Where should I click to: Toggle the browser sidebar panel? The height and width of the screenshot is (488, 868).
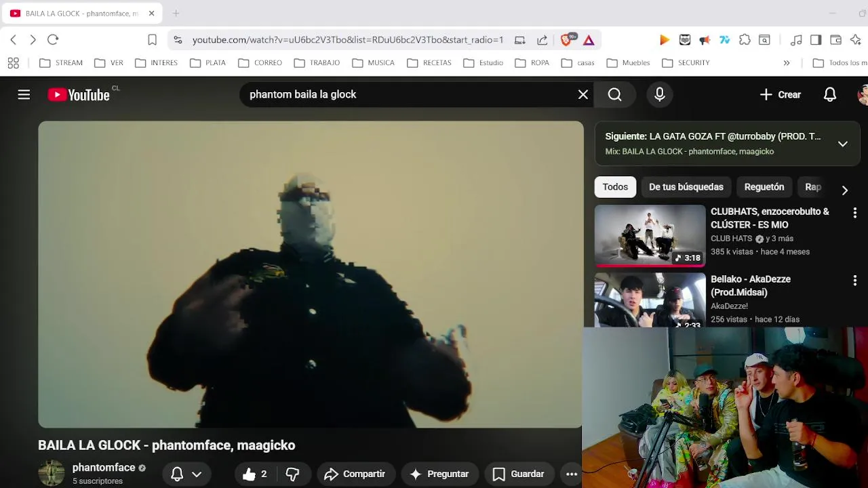click(x=816, y=40)
